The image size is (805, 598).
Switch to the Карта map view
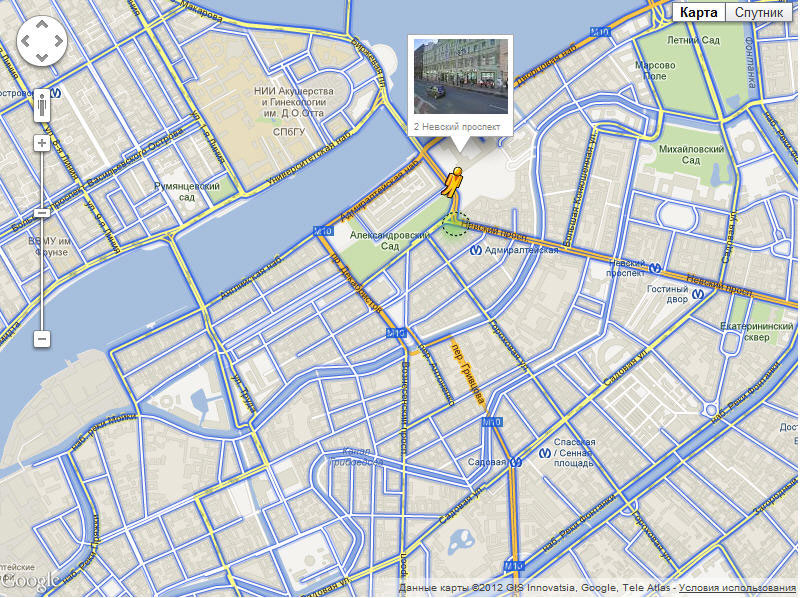click(x=698, y=12)
